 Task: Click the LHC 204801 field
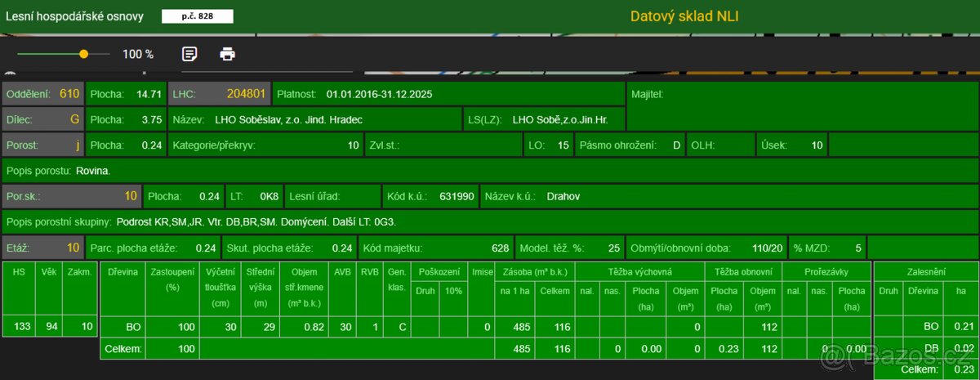point(219,94)
